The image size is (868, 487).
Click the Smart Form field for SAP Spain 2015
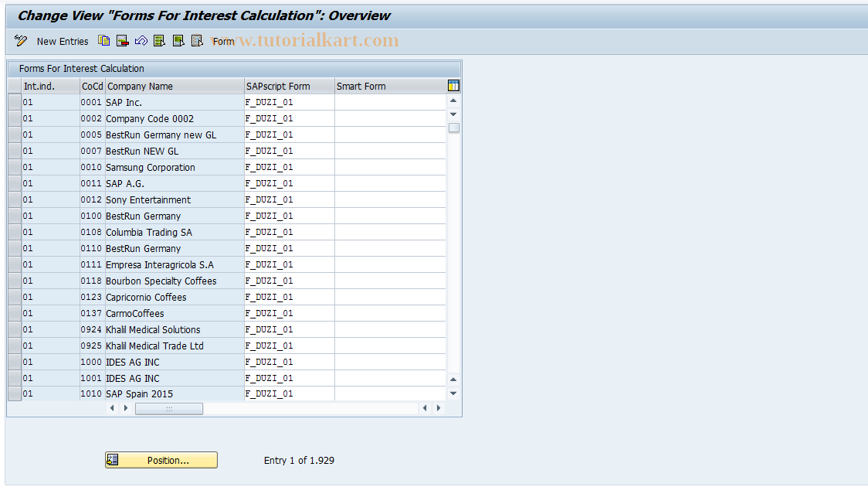pos(390,394)
